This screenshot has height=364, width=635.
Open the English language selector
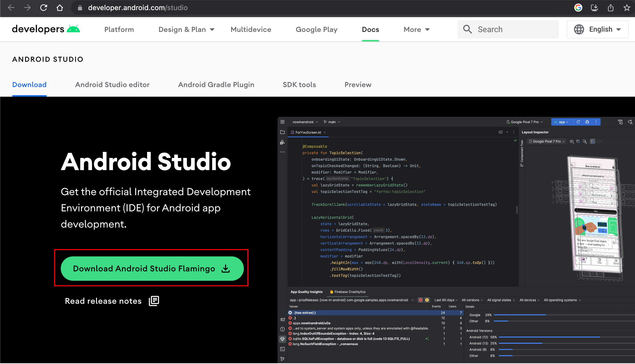[x=598, y=29]
